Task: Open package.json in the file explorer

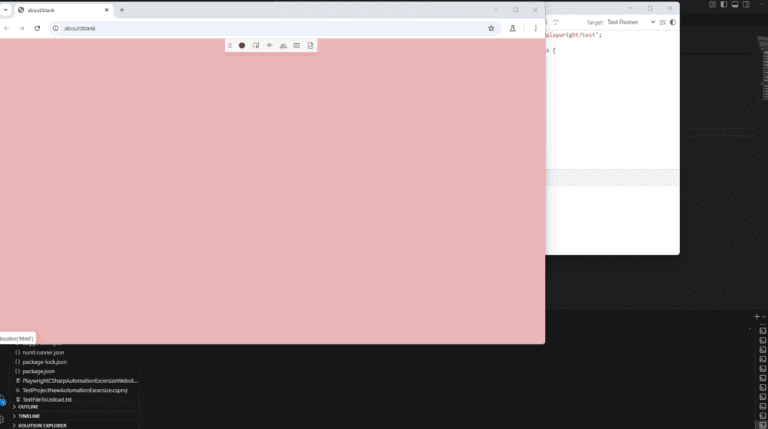Action: click(39, 371)
